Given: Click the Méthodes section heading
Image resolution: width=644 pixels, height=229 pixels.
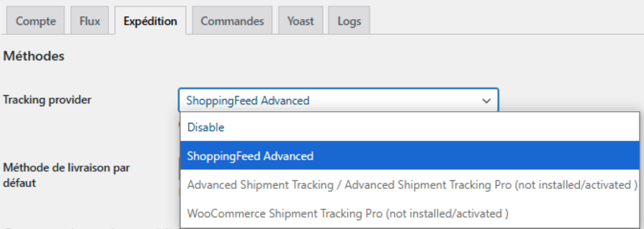Looking at the screenshot, I should pos(34,56).
